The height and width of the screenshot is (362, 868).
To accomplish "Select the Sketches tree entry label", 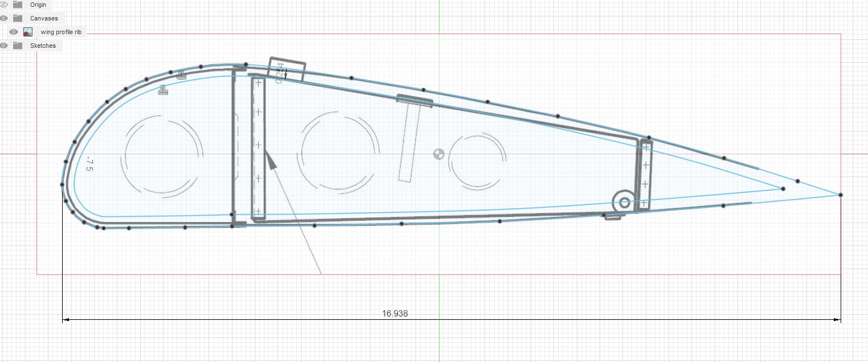I will pos(43,46).
